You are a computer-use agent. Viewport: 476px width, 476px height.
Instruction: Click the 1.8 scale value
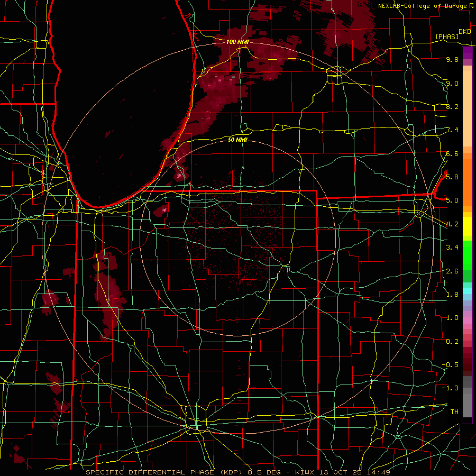(x=452, y=294)
